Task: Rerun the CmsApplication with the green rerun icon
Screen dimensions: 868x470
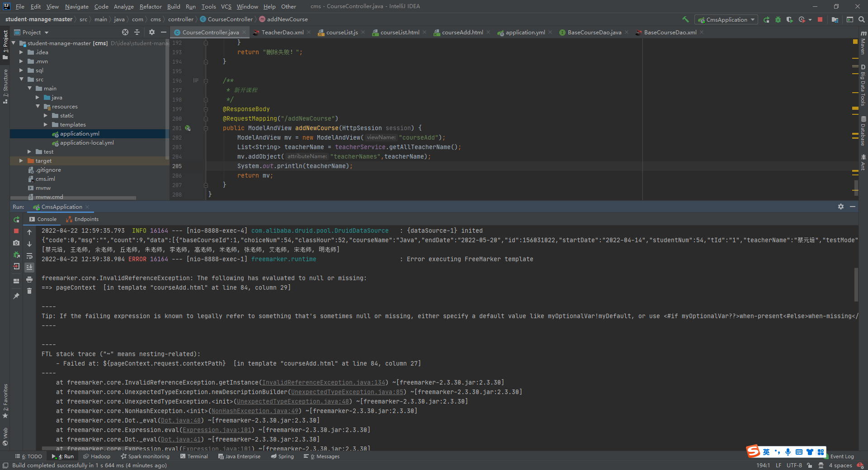Action: (x=766, y=19)
